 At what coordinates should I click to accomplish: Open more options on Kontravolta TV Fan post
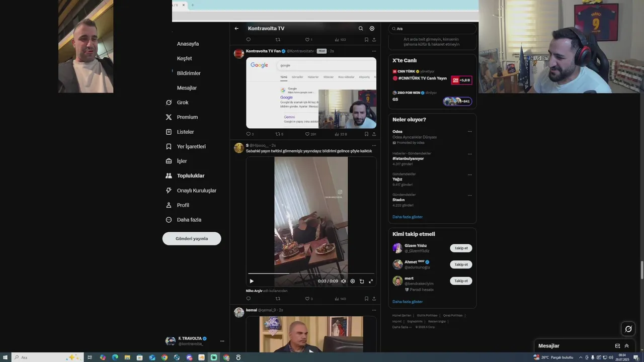pyautogui.click(x=374, y=51)
